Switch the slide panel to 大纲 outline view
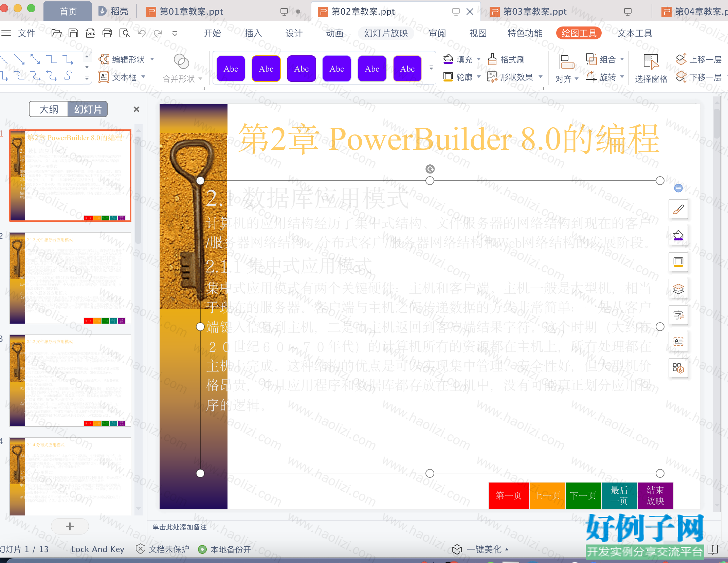Viewport: 728px width, 563px height. [x=49, y=109]
